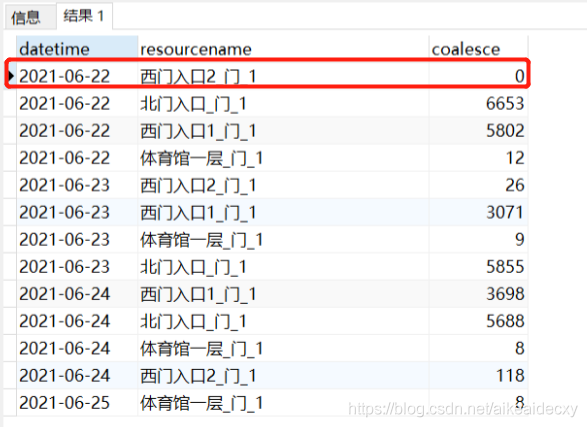Image resolution: width=587 pixels, height=427 pixels.
Task: Switch to the 信息 tab
Action: (30, 17)
